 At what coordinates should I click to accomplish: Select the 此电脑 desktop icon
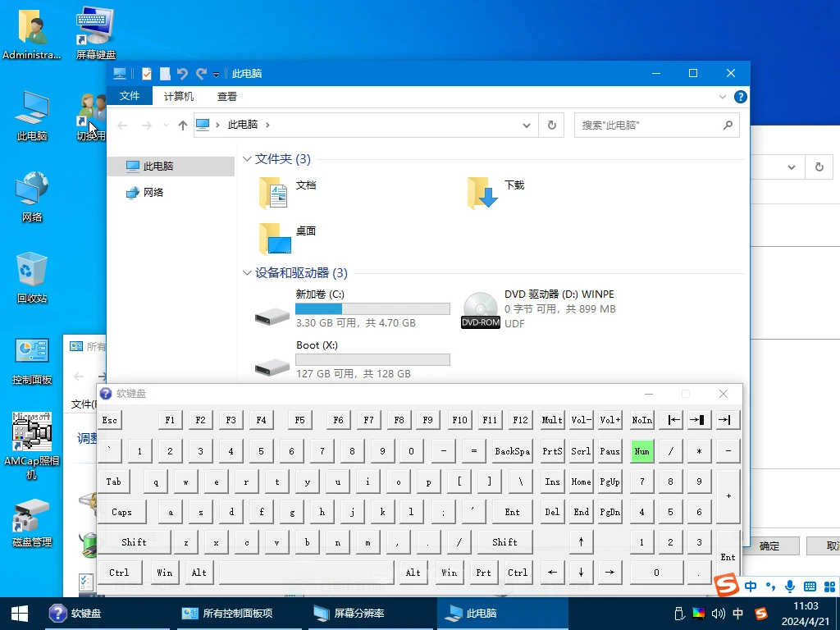(x=32, y=115)
